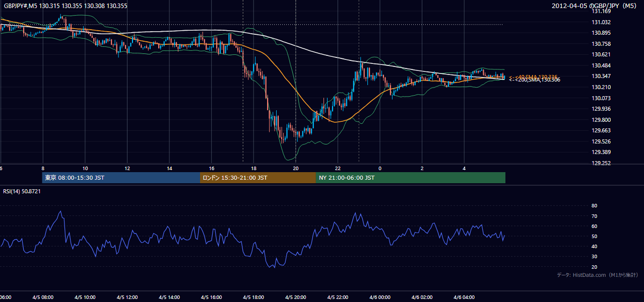The width and height of the screenshot is (644, 302).
Task: Click the 4/5 22:00 time axis label
Action: [x=338, y=297]
